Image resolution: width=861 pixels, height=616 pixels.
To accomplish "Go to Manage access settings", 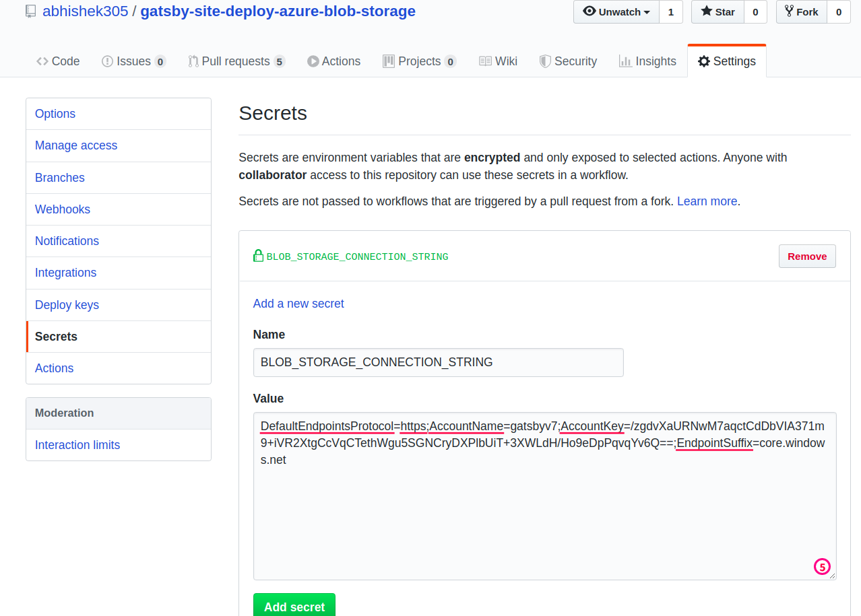I will coord(119,145).
